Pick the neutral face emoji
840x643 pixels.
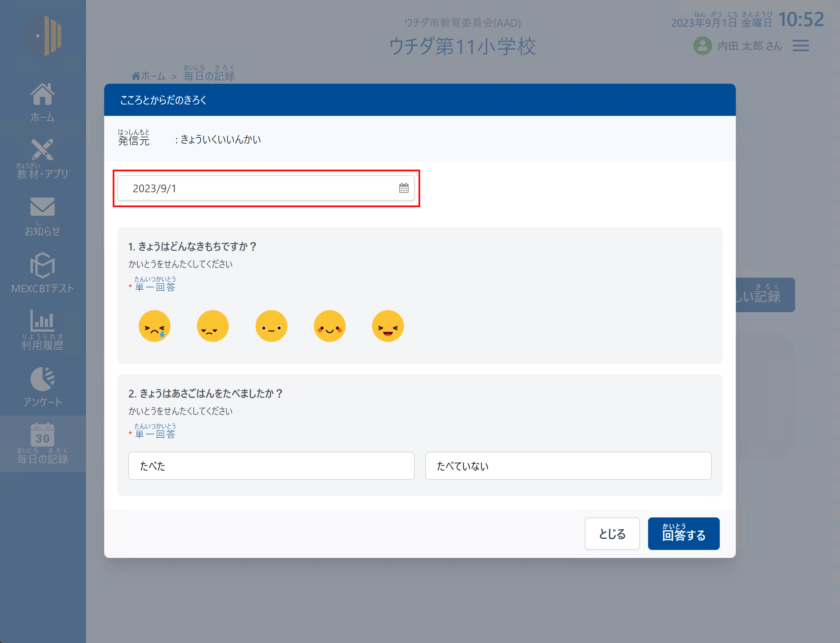[271, 326]
